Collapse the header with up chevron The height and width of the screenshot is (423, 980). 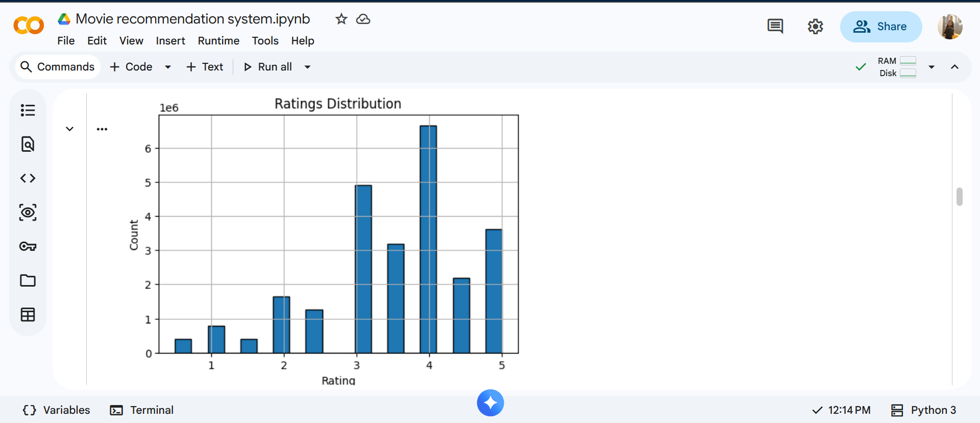954,67
